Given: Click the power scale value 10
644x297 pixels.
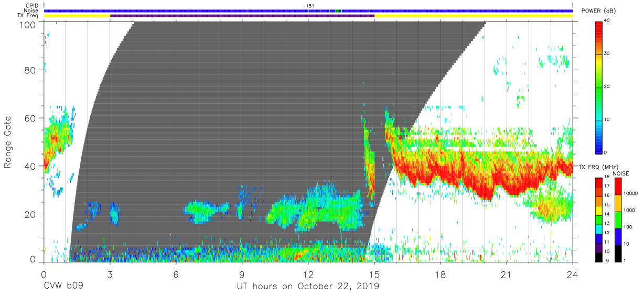Looking at the screenshot, I should [607, 120].
